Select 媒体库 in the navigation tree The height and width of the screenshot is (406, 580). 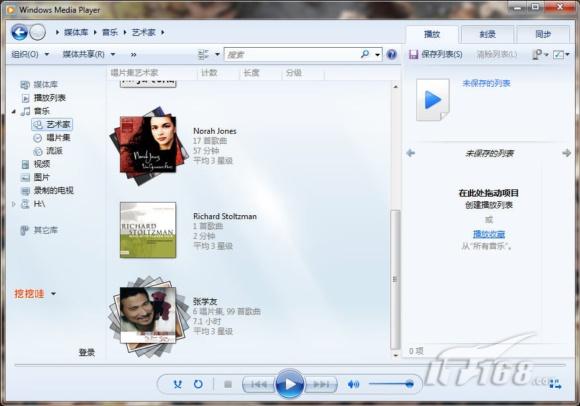[x=45, y=85]
